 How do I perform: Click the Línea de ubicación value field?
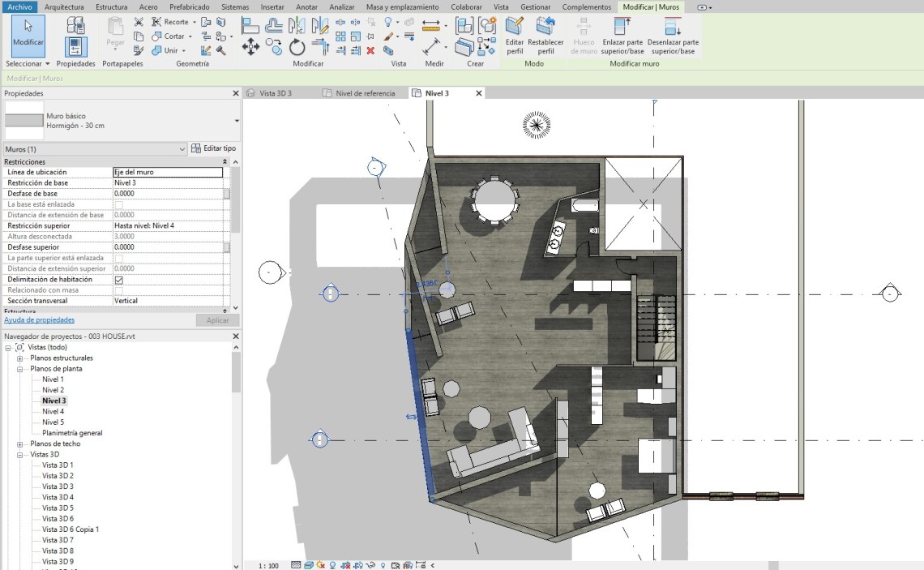[x=167, y=173]
